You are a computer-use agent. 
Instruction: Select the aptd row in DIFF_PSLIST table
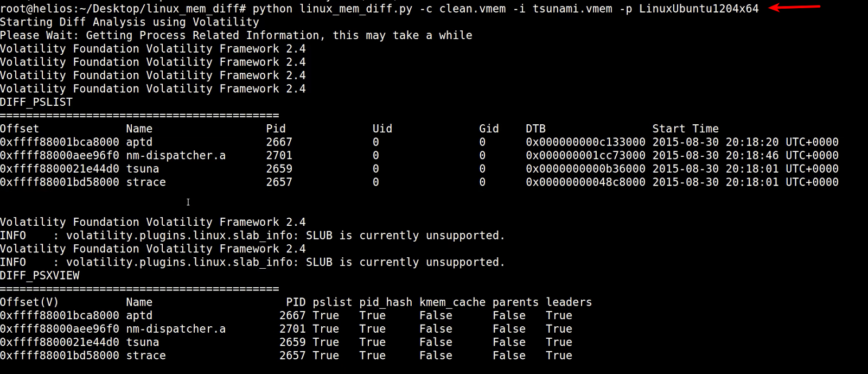pos(419,142)
